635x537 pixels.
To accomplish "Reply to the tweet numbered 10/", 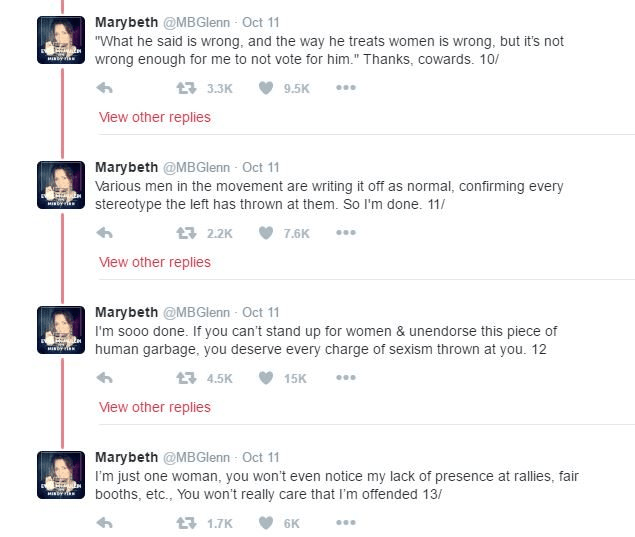I will 104,88.
